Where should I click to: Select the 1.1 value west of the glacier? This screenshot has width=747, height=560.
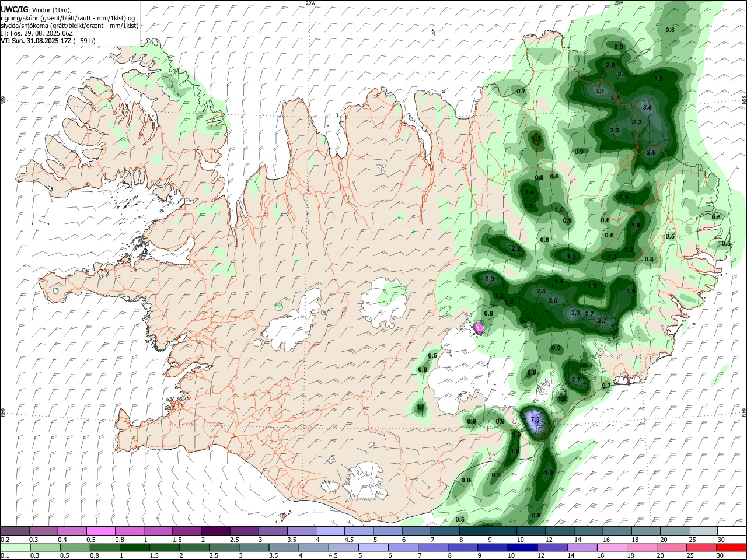[421, 407]
